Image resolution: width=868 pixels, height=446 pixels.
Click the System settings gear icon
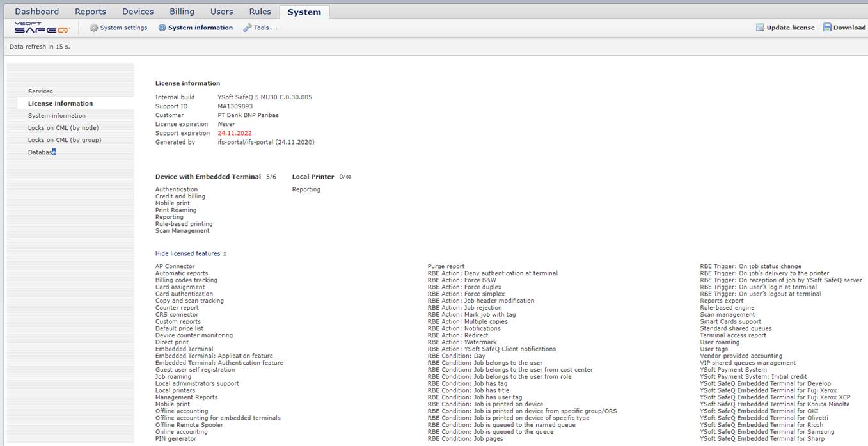point(94,28)
